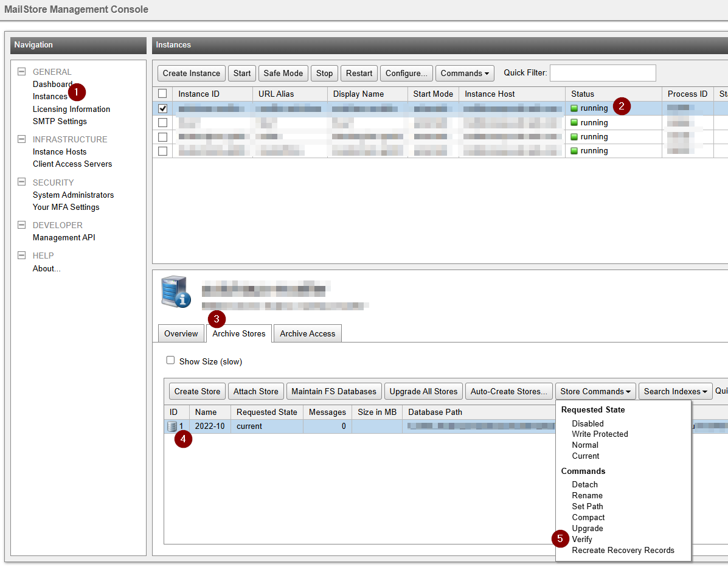This screenshot has width=728, height=567.
Task: Collapse the SECURITY section minus icon
Action: coord(22,183)
